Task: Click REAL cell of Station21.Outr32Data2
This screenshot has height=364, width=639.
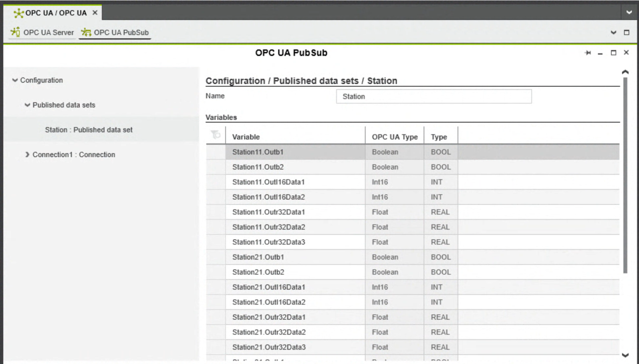Action: click(x=441, y=332)
